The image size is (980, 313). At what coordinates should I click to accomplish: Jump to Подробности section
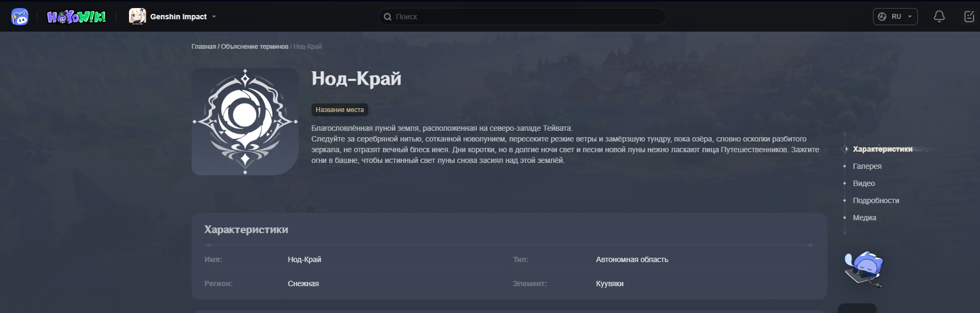[x=876, y=200]
